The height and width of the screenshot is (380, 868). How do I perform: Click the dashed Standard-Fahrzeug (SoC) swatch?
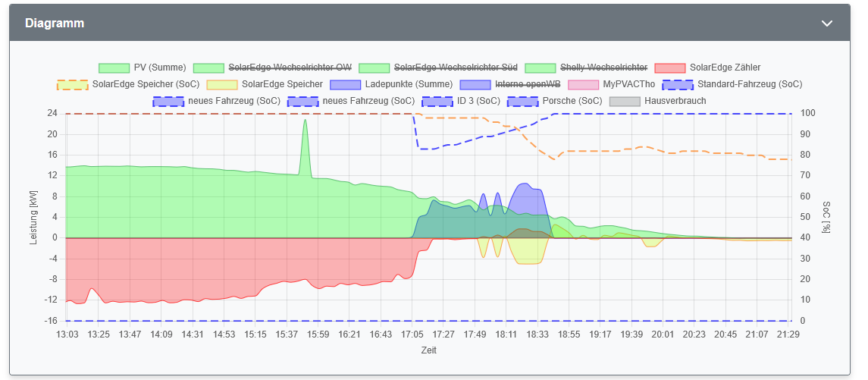[x=678, y=84]
